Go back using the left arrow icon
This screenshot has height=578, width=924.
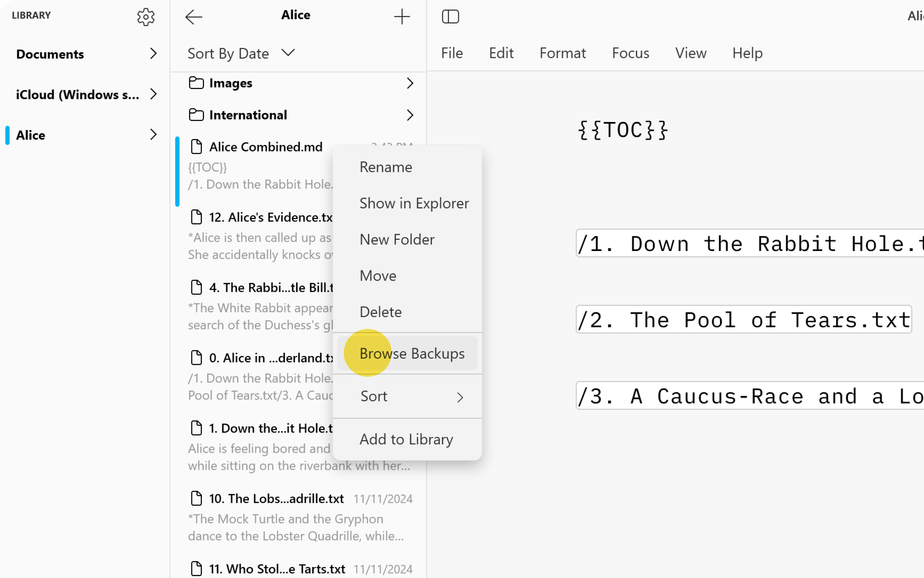[194, 16]
